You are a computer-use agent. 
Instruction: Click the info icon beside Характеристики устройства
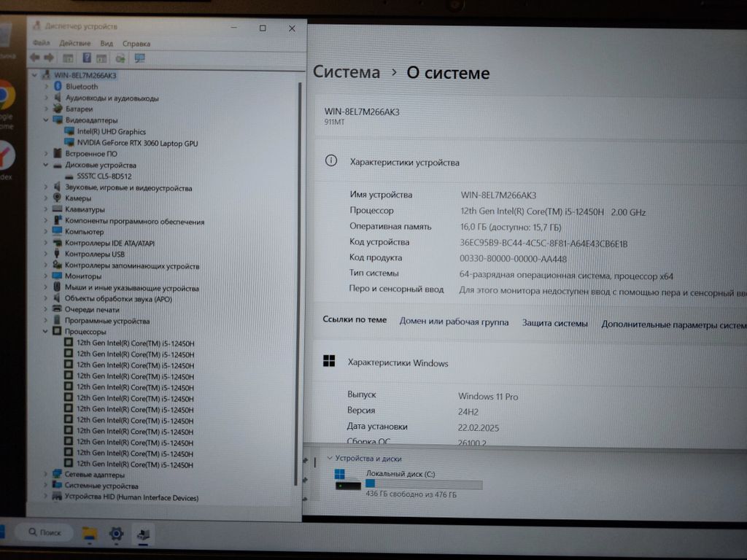coord(331,161)
